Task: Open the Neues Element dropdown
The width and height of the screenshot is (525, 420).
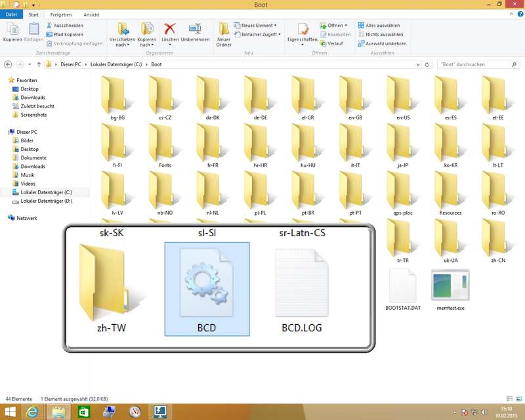Action: [x=256, y=25]
